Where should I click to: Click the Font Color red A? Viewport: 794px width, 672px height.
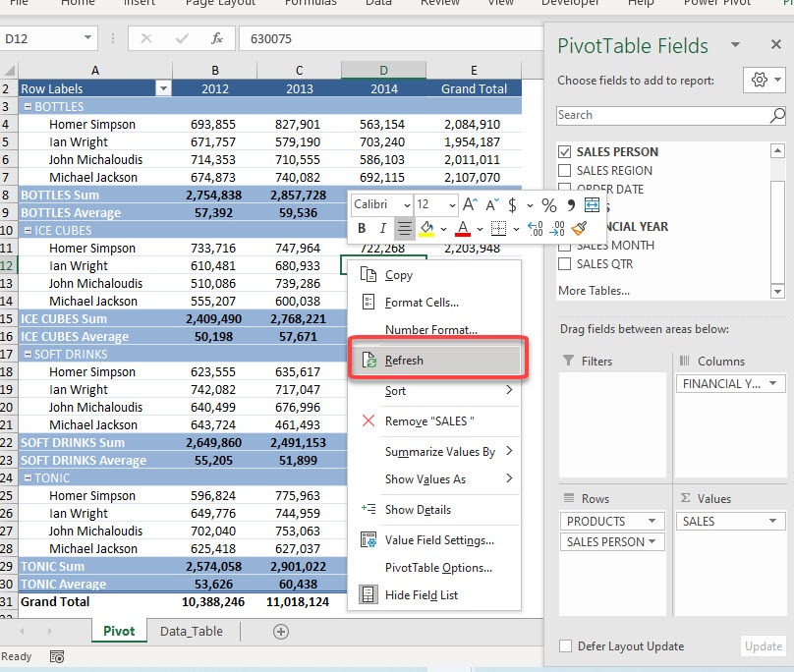pyautogui.click(x=462, y=228)
